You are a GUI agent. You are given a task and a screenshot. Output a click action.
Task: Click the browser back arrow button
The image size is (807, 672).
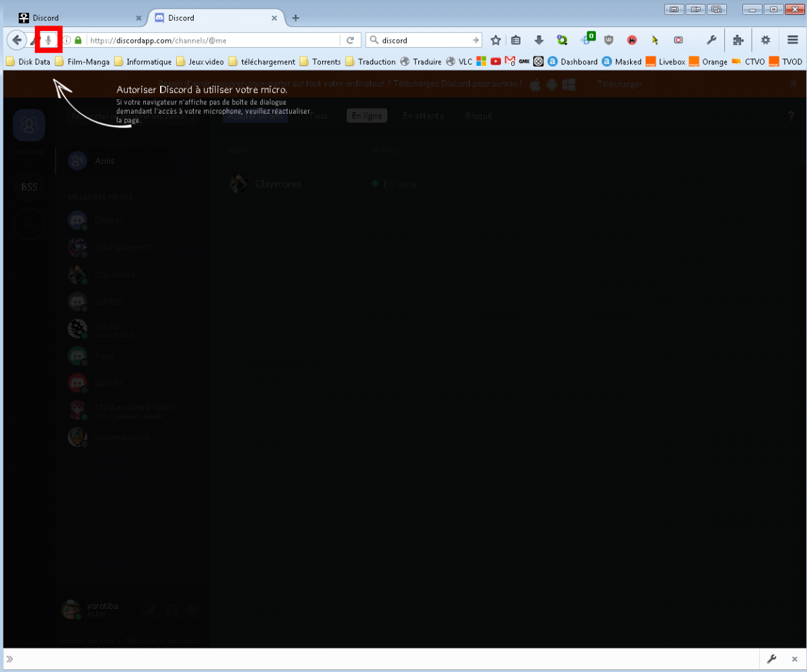tap(17, 40)
